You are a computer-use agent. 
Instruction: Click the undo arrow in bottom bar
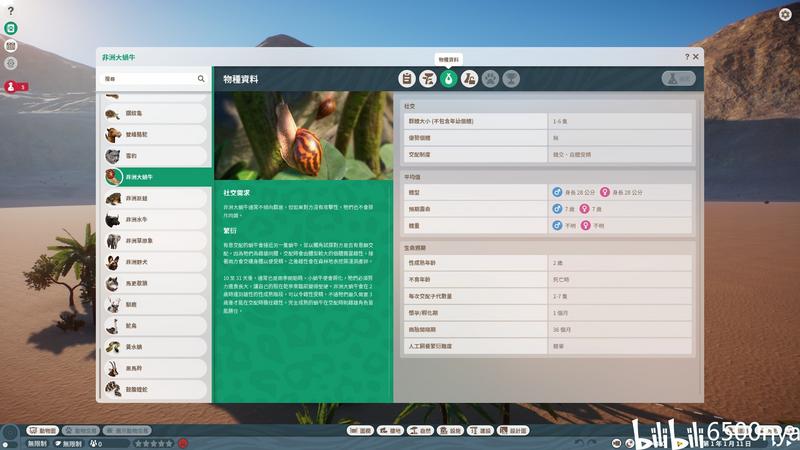coord(579,443)
